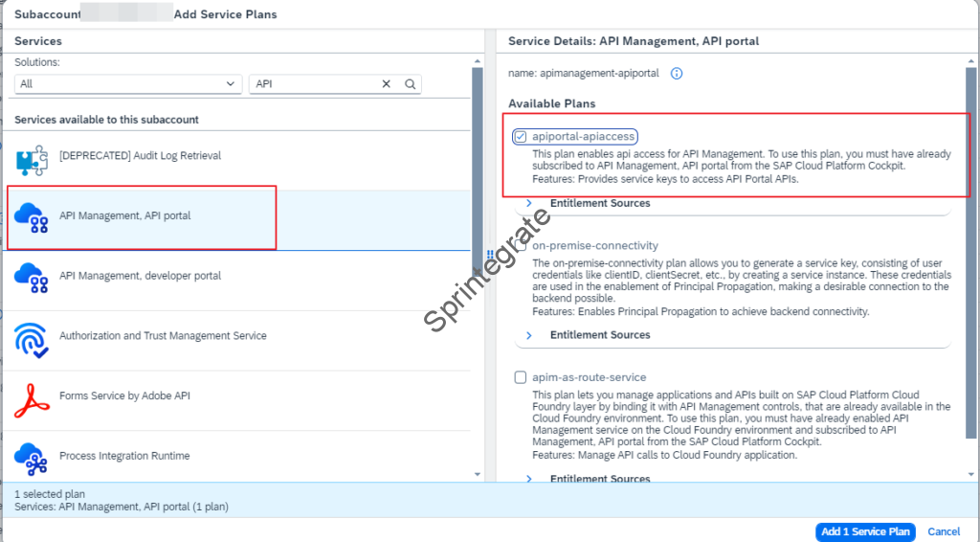Check the apim-as-route-service plan checkbox
The image size is (980, 542).
[520, 377]
